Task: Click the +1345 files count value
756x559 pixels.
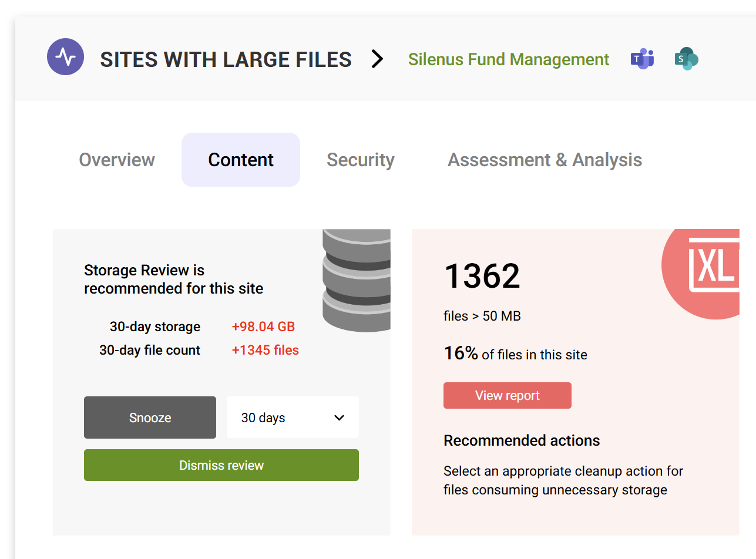Action: [x=266, y=350]
